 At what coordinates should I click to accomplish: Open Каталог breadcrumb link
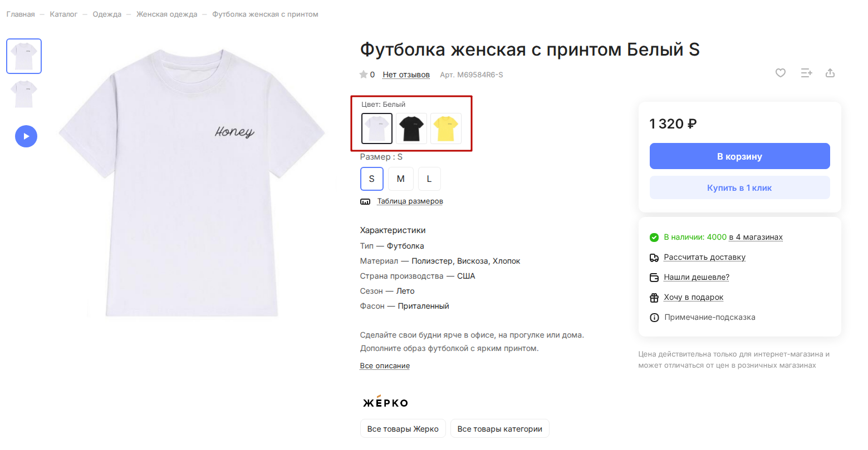63,14
